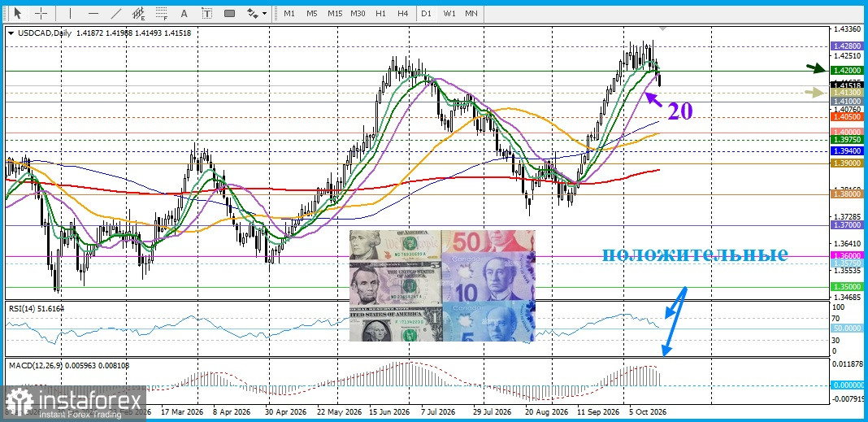Click the 29 Jul 2026 date label

pos(492,412)
